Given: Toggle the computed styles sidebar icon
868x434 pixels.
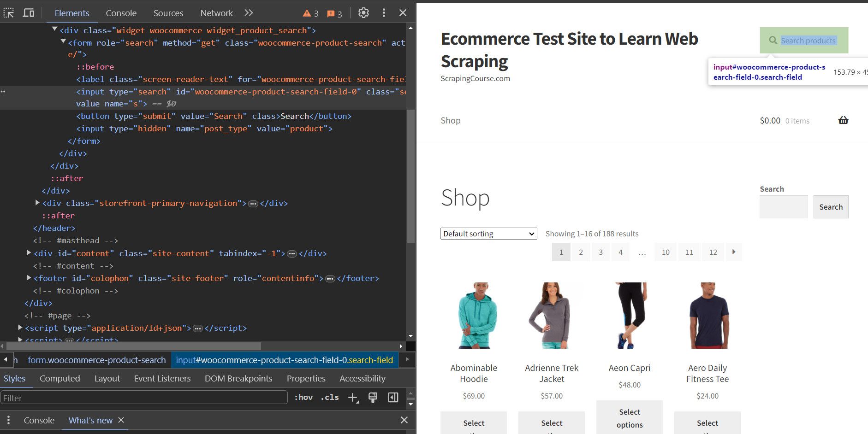Looking at the screenshot, I should (x=393, y=398).
